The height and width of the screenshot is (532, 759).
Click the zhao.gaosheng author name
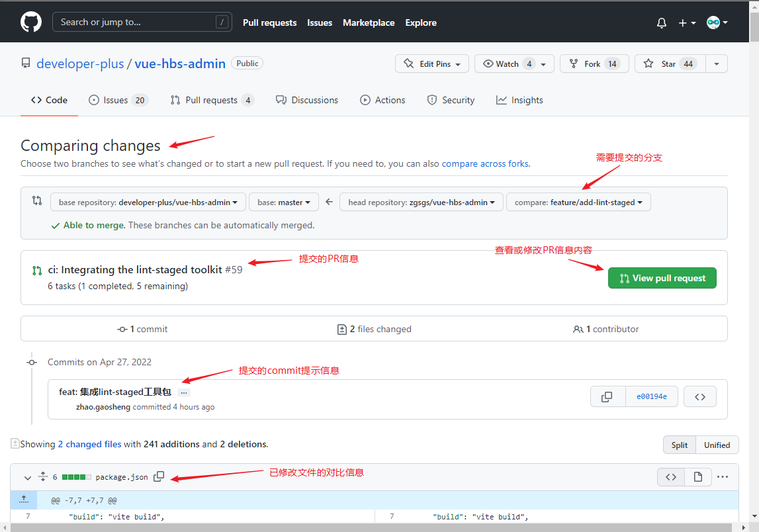coord(103,407)
